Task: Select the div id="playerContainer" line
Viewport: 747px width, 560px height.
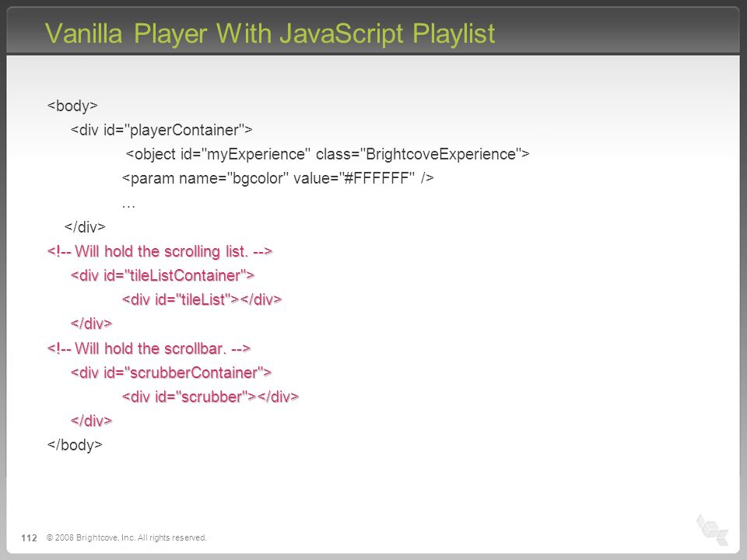Action: tap(162, 130)
